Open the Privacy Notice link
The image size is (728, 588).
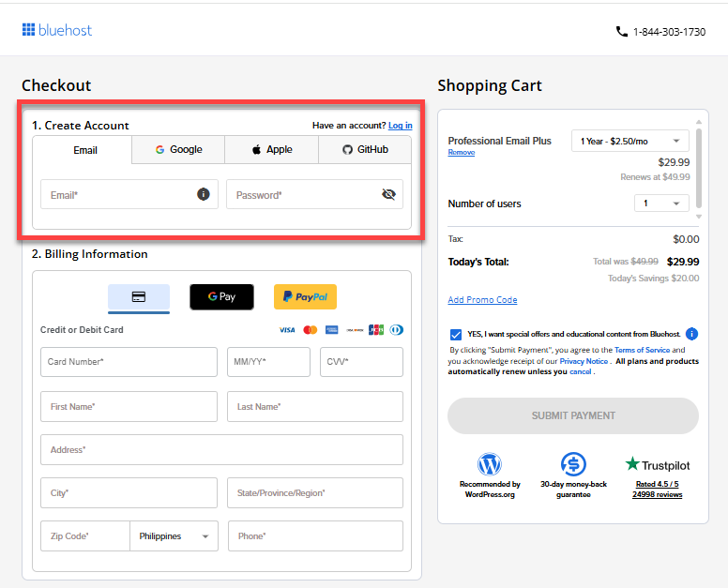pos(584,361)
